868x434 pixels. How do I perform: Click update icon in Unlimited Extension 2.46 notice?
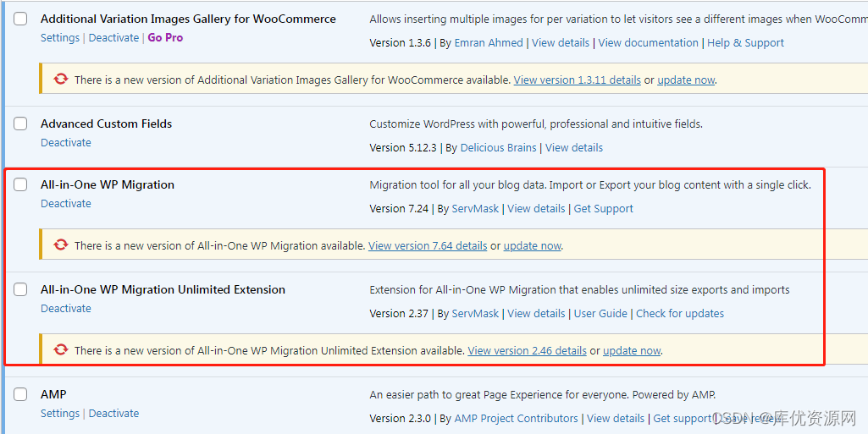coord(61,350)
